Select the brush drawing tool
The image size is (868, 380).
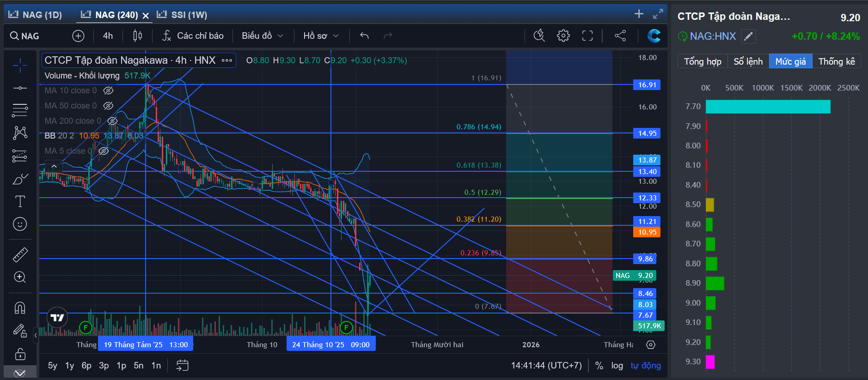(20, 179)
